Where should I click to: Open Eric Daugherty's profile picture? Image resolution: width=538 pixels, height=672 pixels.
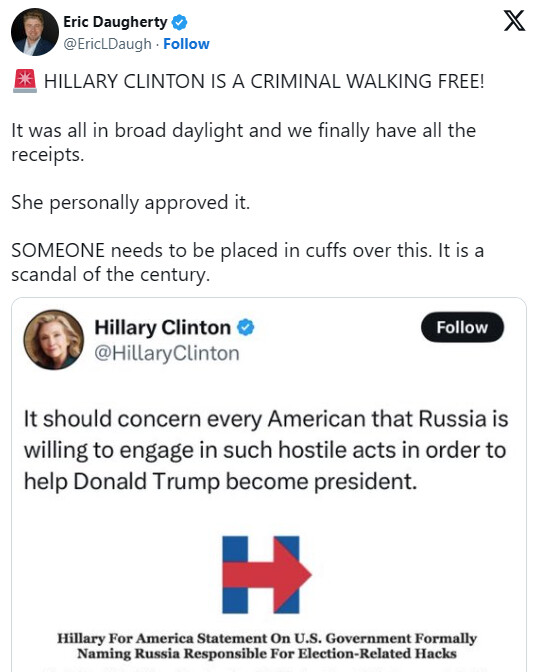[34, 32]
